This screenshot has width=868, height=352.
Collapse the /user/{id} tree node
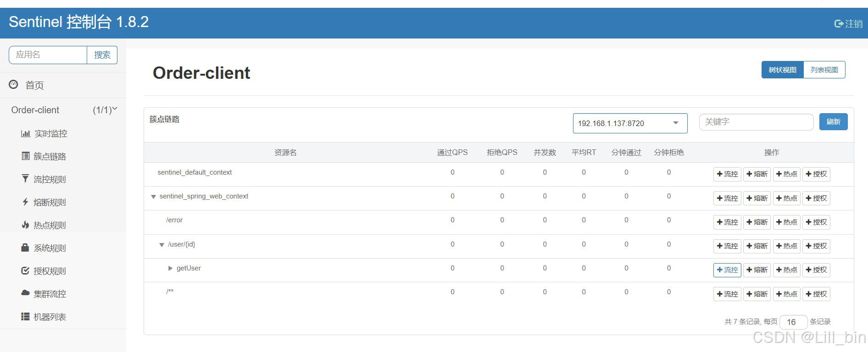pyautogui.click(x=161, y=245)
